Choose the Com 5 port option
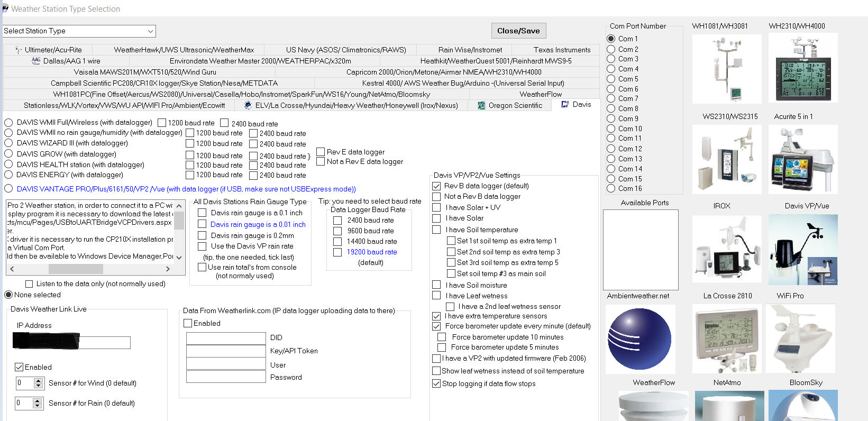Image resolution: width=868 pixels, height=421 pixels. [611, 79]
